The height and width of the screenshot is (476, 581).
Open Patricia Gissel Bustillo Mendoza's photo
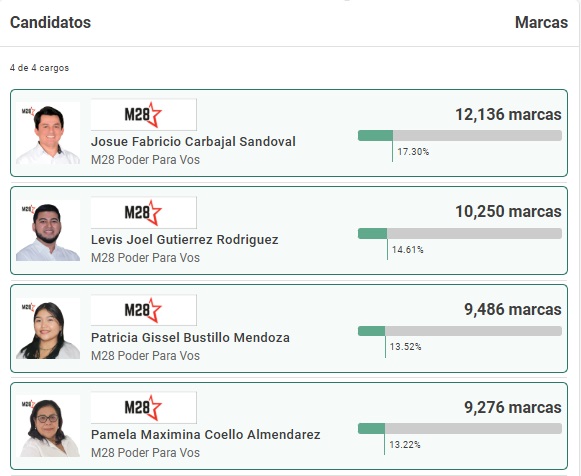tap(48, 329)
